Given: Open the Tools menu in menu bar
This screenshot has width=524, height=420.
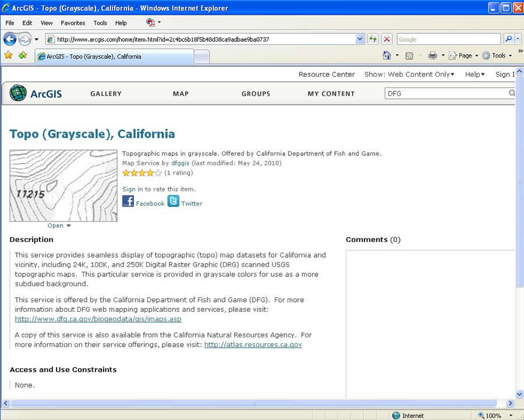Looking at the screenshot, I should [x=100, y=23].
